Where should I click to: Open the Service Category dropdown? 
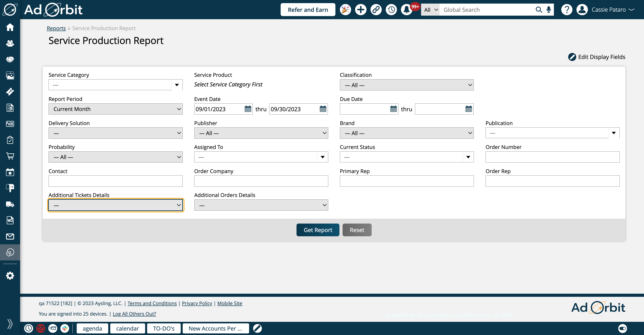(116, 85)
